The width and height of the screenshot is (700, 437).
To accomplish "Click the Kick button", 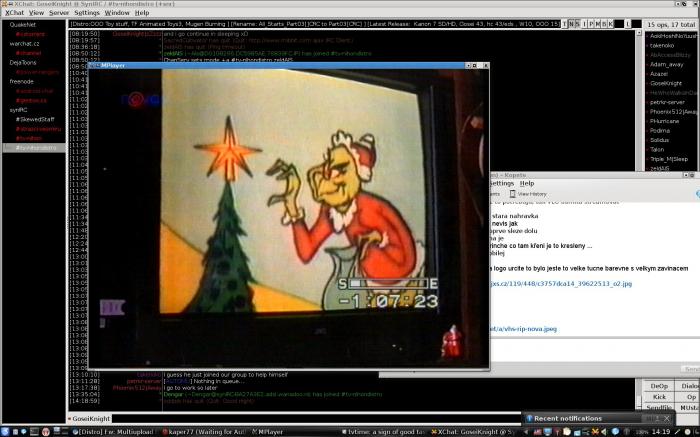I will pyautogui.click(x=659, y=397).
